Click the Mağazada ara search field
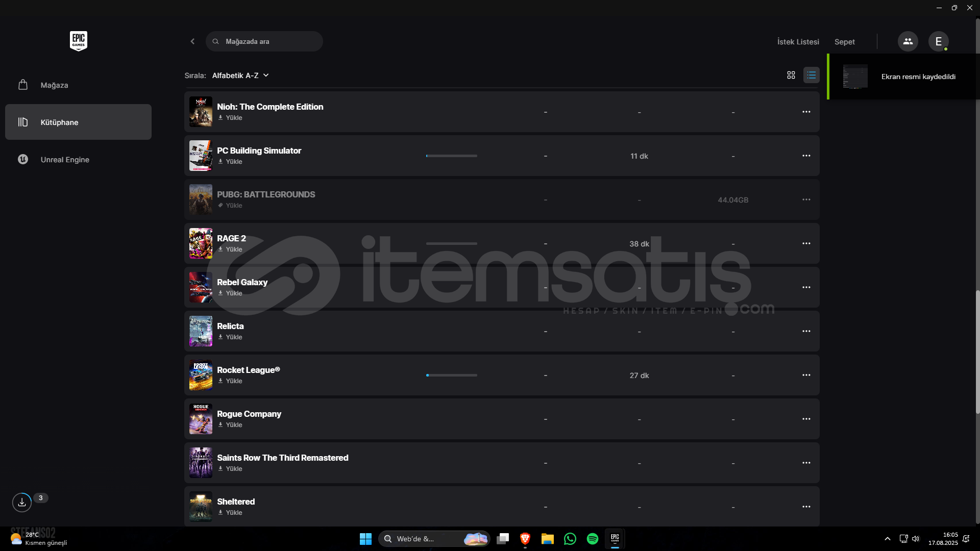The image size is (980, 551). click(264, 41)
